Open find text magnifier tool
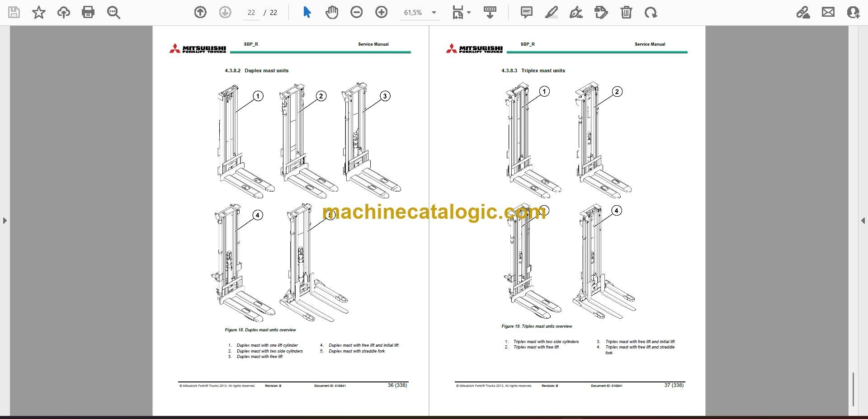Image resolution: width=868 pixels, height=419 pixels. click(x=113, y=12)
